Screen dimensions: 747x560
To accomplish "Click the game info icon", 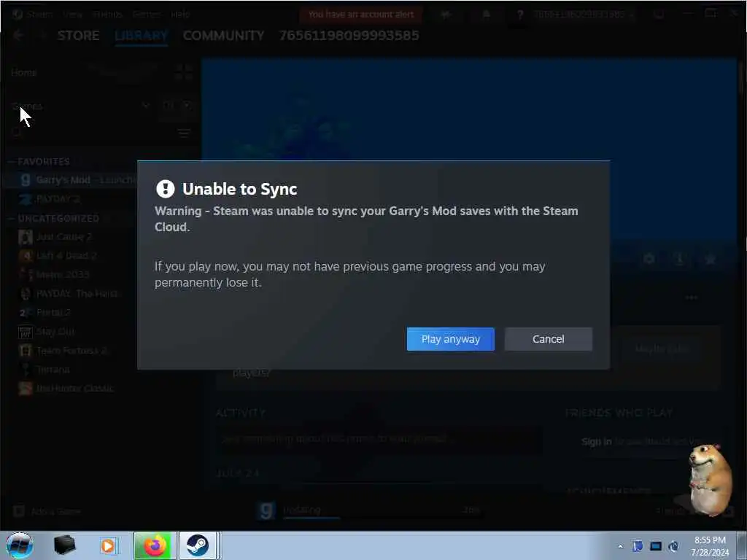I will pyautogui.click(x=679, y=259).
